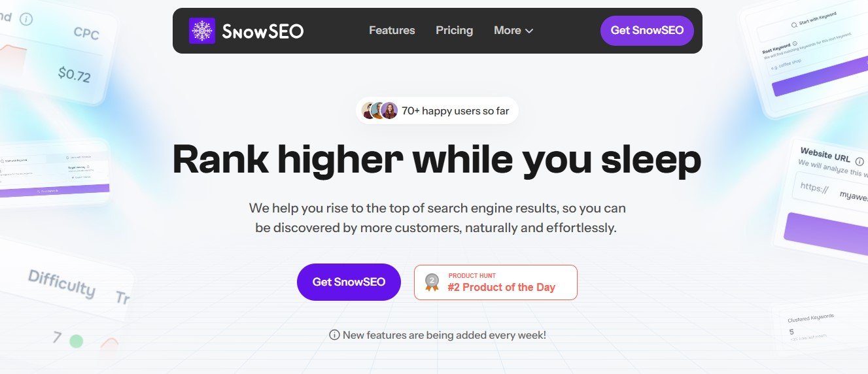The width and height of the screenshot is (868, 374).
Task: Click the Product Hunt silver medal icon
Action: [432, 282]
